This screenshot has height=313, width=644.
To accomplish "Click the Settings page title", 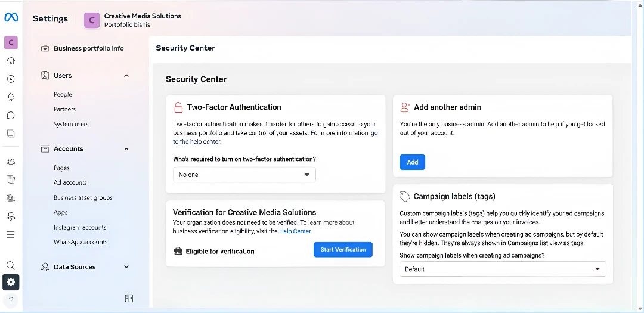I will point(50,18).
